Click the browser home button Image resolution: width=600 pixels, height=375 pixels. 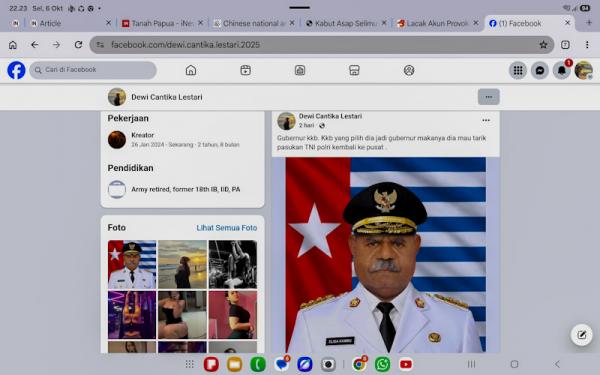(13, 45)
